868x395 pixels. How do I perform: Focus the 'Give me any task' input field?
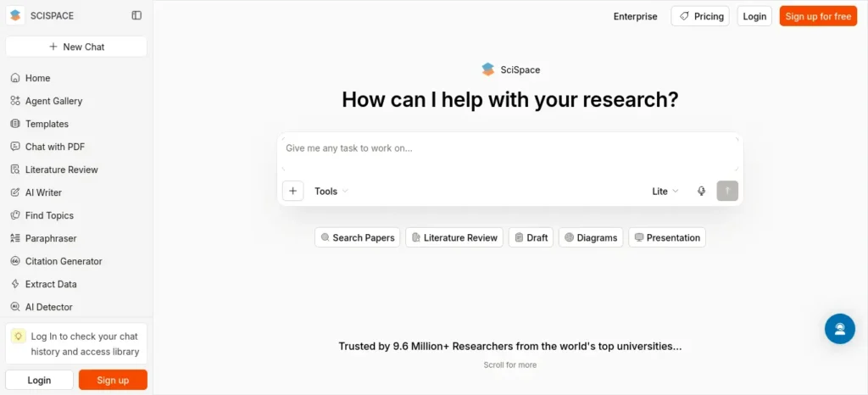(509, 153)
